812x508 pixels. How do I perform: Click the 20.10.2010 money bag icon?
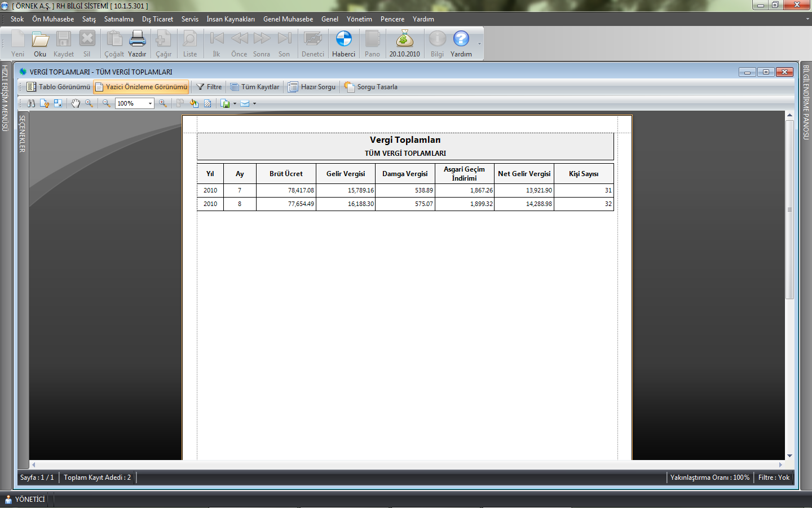click(404, 40)
